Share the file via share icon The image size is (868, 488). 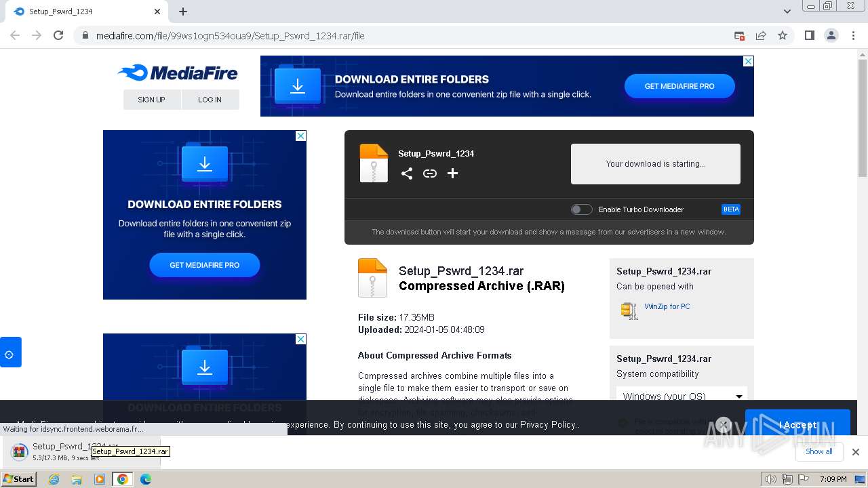407,174
